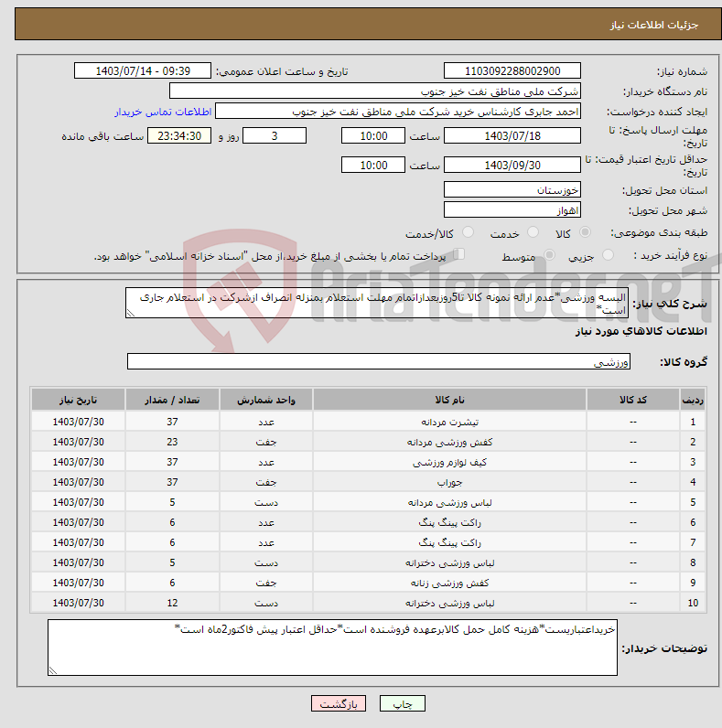Image resolution: width=722 pixels, height=728 pixels.
Task: Click the response deadline date 1403/07/18
Action: coord(512,135)
